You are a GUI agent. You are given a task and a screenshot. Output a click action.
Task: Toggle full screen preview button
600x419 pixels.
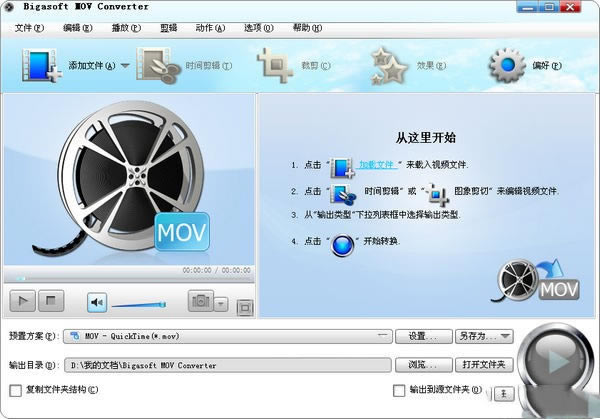point(245,306)
